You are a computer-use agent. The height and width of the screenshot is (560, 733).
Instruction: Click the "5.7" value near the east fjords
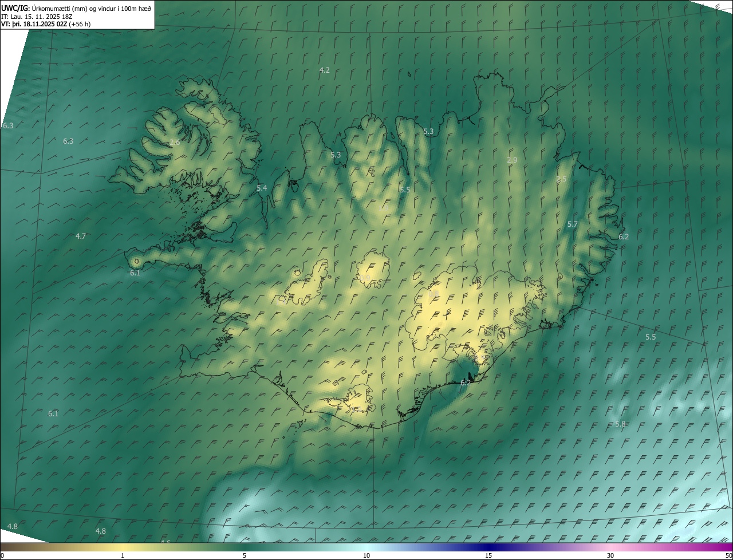click(572, 224)
